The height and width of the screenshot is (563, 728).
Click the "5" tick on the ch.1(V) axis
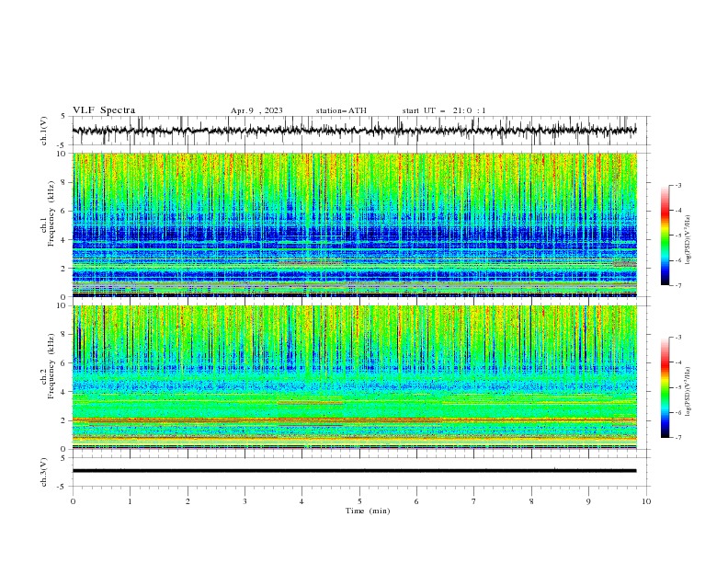click(63, 117)
